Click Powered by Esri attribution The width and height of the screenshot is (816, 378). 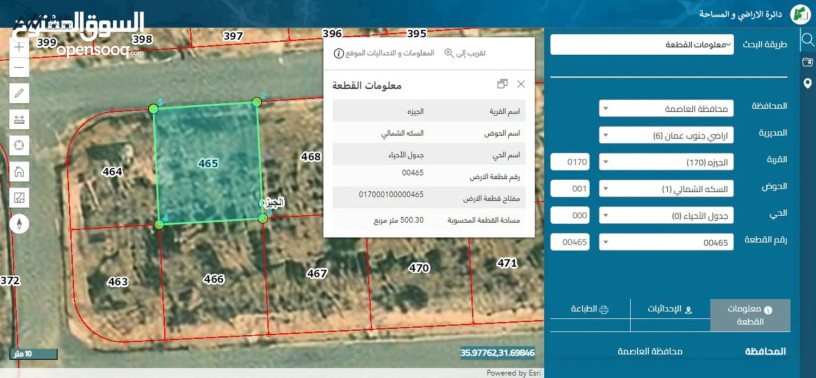(x=514, y=373)
